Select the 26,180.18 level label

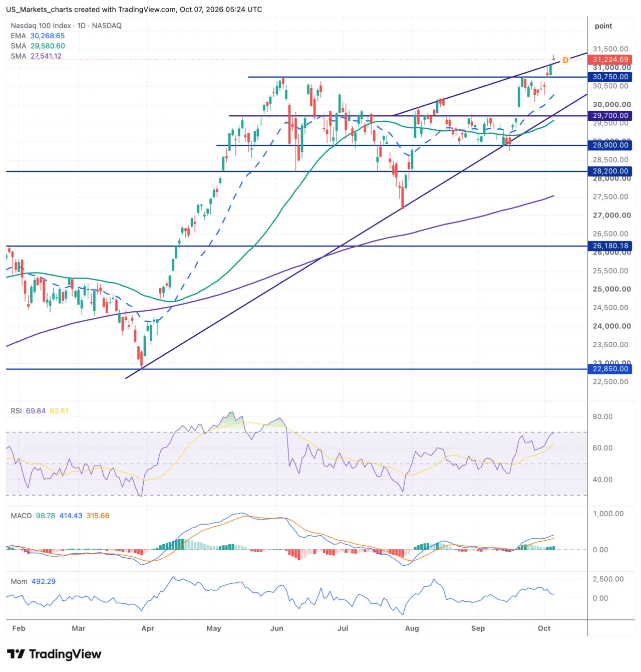click(610, 246)
